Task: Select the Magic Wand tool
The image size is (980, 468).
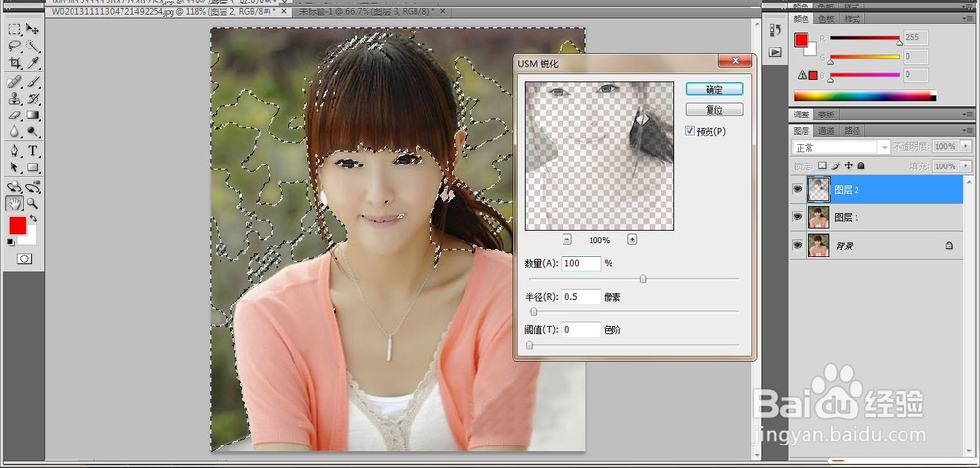Action: point(33,46)
